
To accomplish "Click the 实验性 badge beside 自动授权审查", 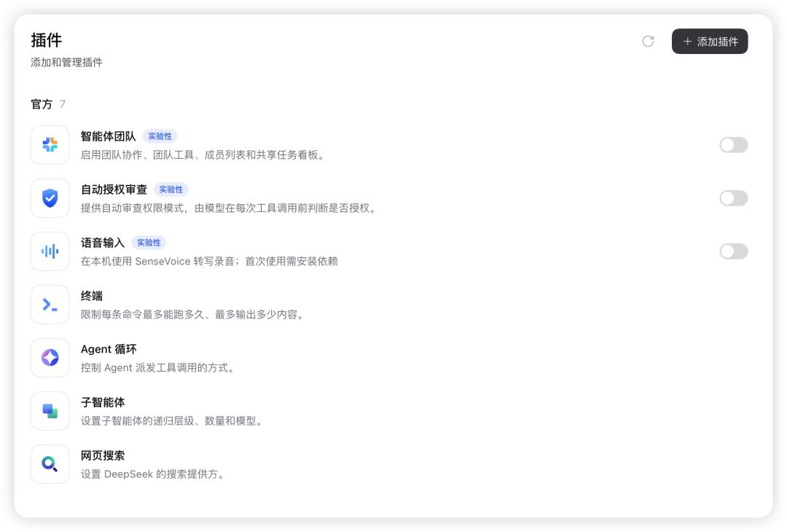I will (171, 189).
